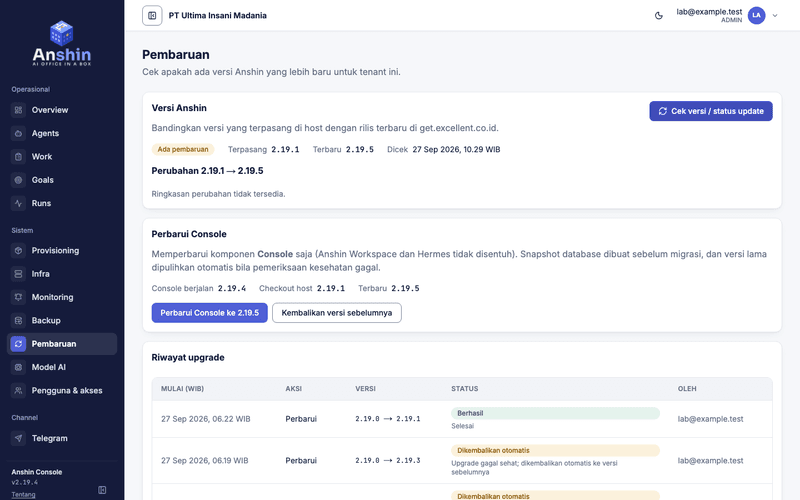Click Checkout host 2.19.1 value
The image size is (800, 500).
(x=331, y=288)
